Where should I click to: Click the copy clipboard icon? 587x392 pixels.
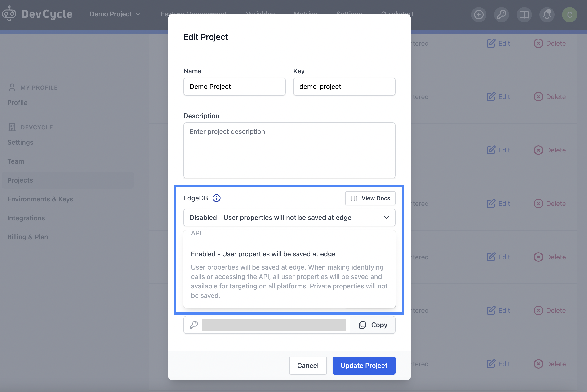click(362, 325)
